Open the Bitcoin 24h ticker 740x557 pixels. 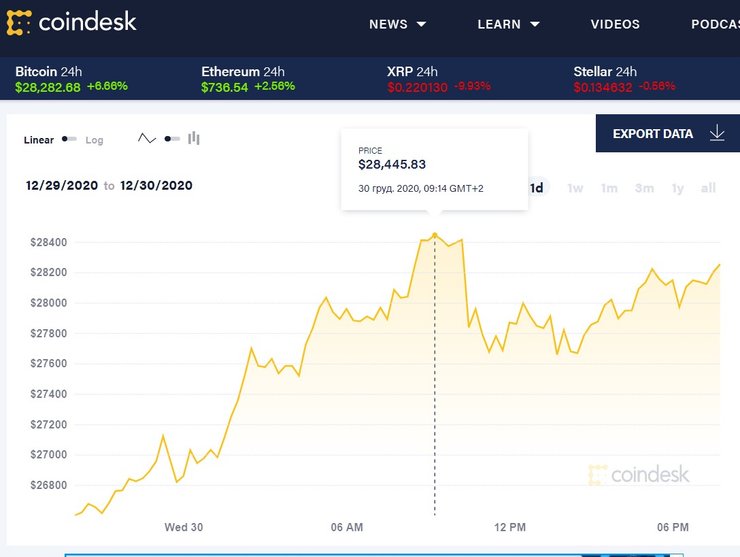pos(71,79)
